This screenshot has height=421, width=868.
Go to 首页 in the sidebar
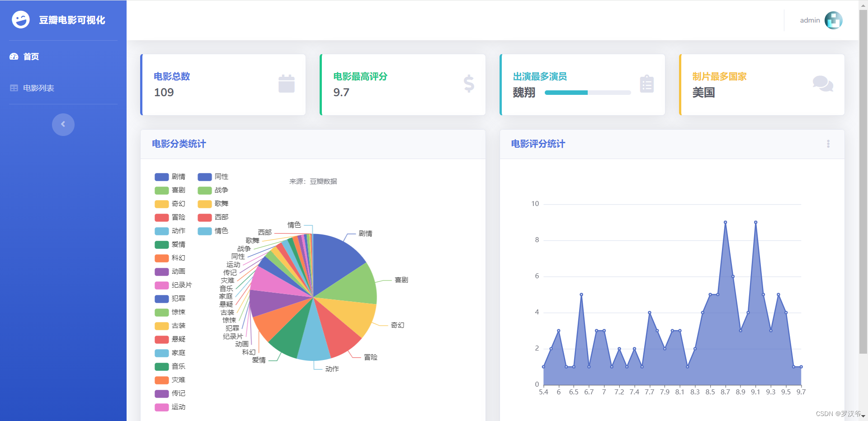pos(31,56)
